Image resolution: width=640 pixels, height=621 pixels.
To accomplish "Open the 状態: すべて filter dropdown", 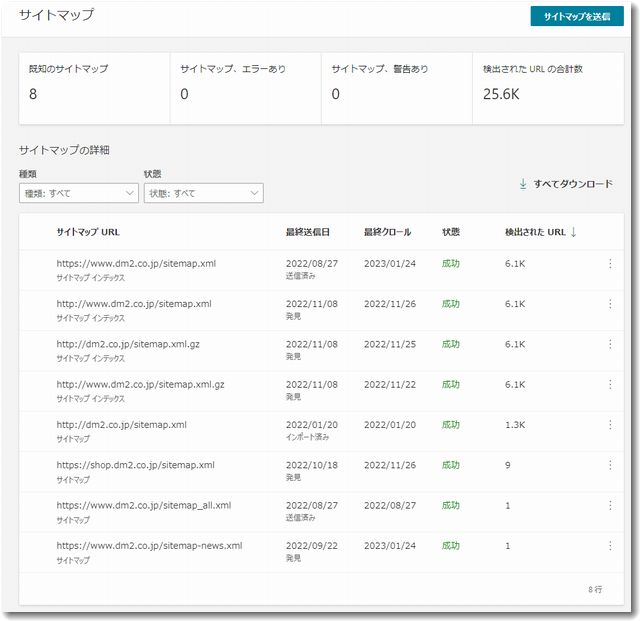I will coord(203,193).
